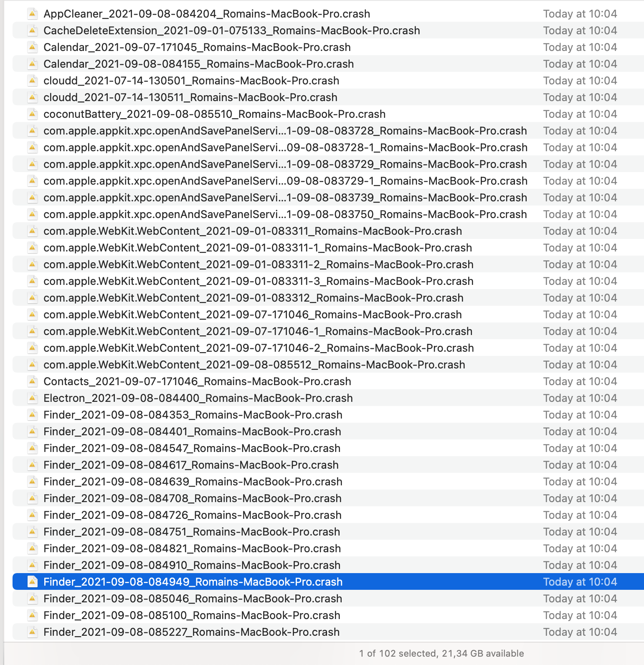Viewport: 644px width, 665px height.
Task: Click icon of Finder_2021-09-08-084353 crash file
Action: [32, 415]
